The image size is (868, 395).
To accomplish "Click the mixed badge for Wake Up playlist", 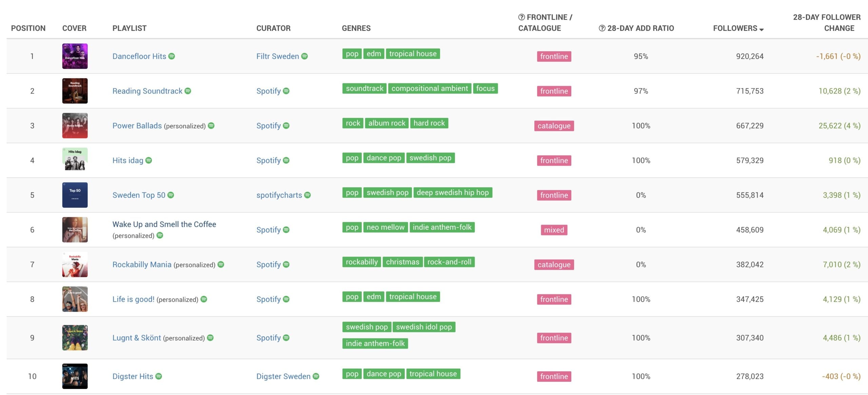I will pyautogui.click(x=554, y=230).
